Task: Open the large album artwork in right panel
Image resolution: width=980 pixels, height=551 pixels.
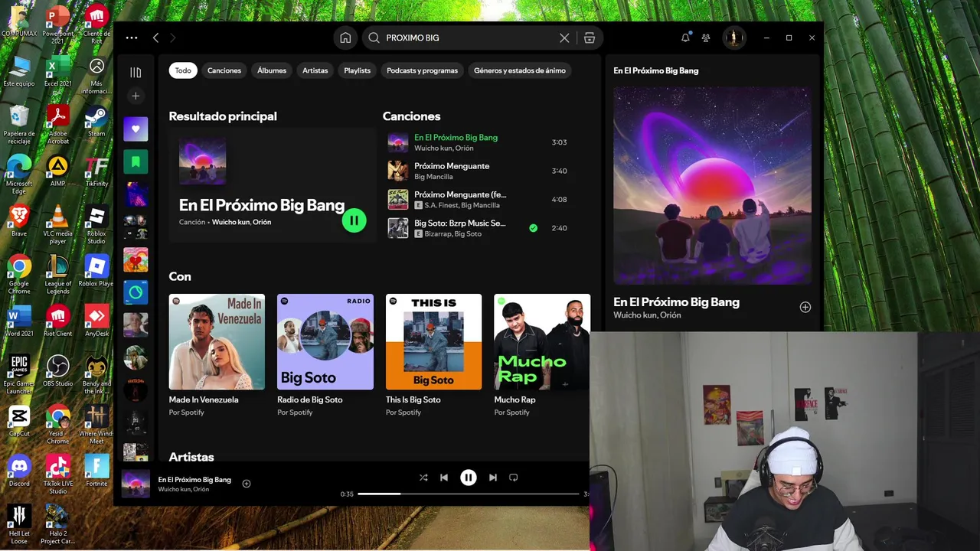Action: pyautogui.click(x=712, y=185)
